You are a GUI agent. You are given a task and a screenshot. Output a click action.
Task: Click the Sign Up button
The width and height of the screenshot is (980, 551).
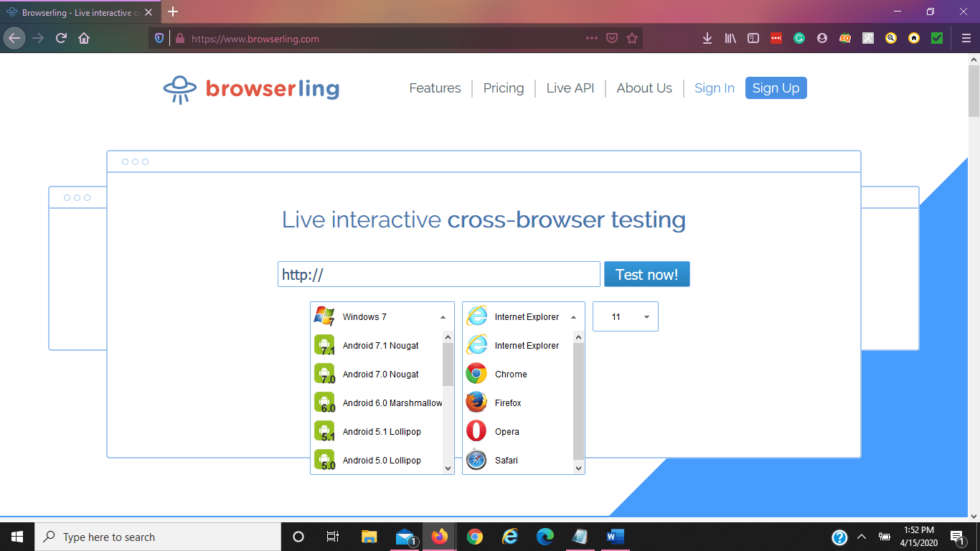coord(776,88)
